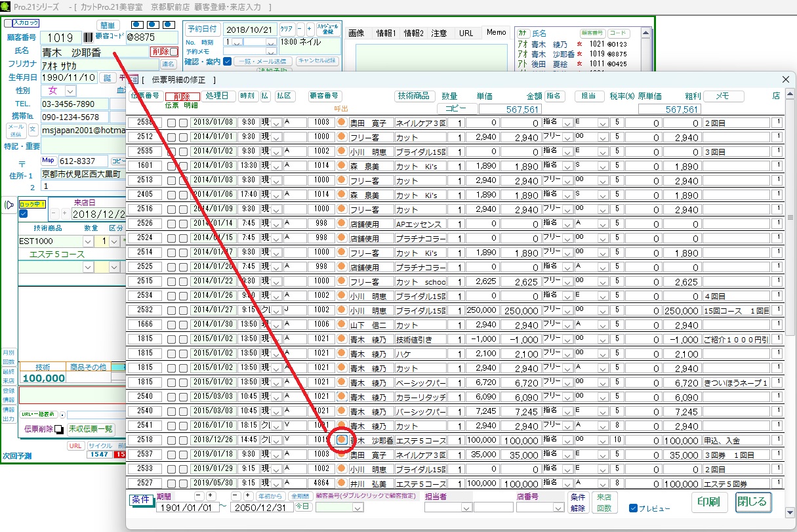Click the 未収伝票一覧 button
This screenshot has width=797, height=532.
(91, 429)
